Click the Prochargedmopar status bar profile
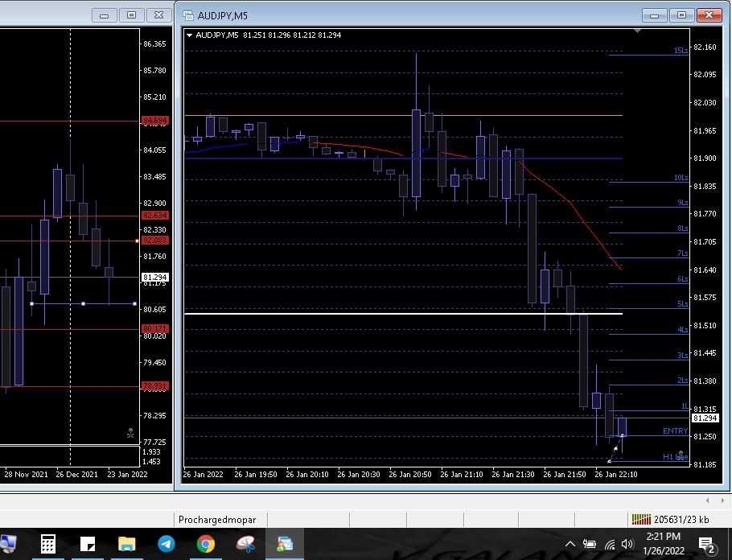The width and height of the screenshot is (732, 560). click(x=217, y=520)
